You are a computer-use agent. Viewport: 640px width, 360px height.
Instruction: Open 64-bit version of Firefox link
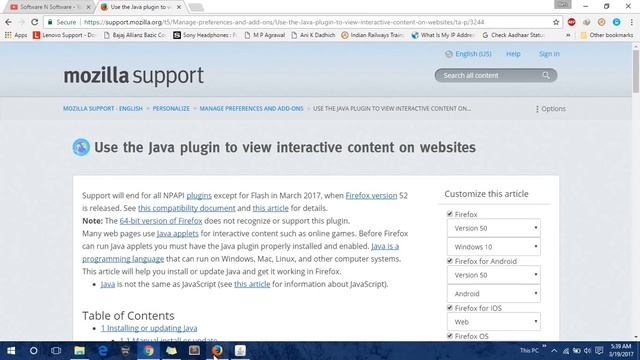click(161, 221)
